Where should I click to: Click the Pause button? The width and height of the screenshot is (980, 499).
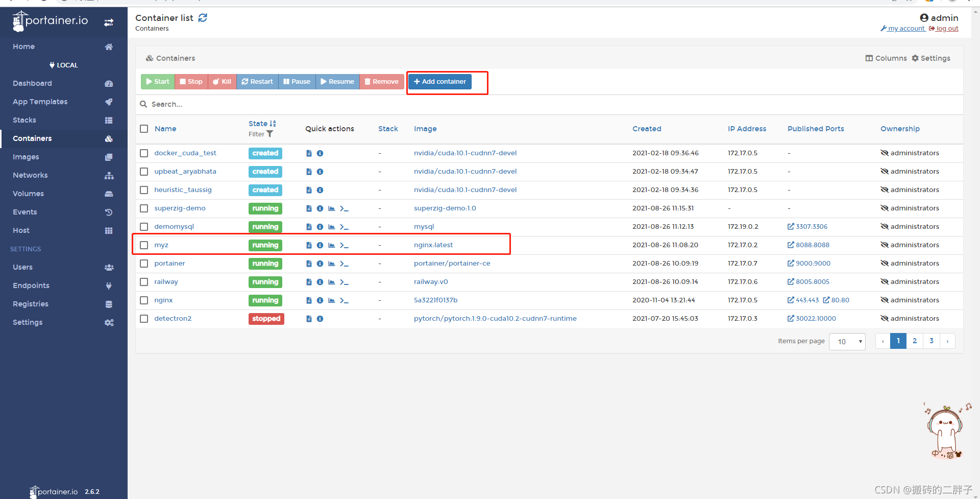coord(297,82)
